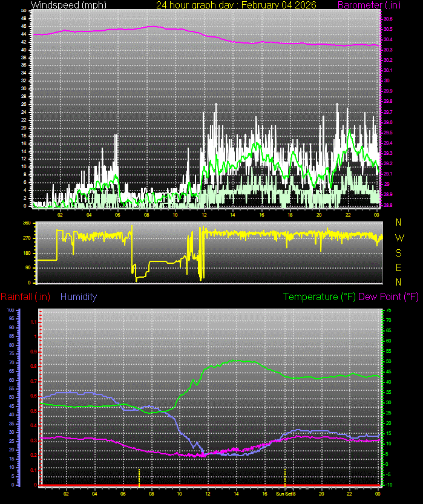423x504 pixels.
Task: Click the '22' hour label under windspeed graph
Action: [348, 215]
